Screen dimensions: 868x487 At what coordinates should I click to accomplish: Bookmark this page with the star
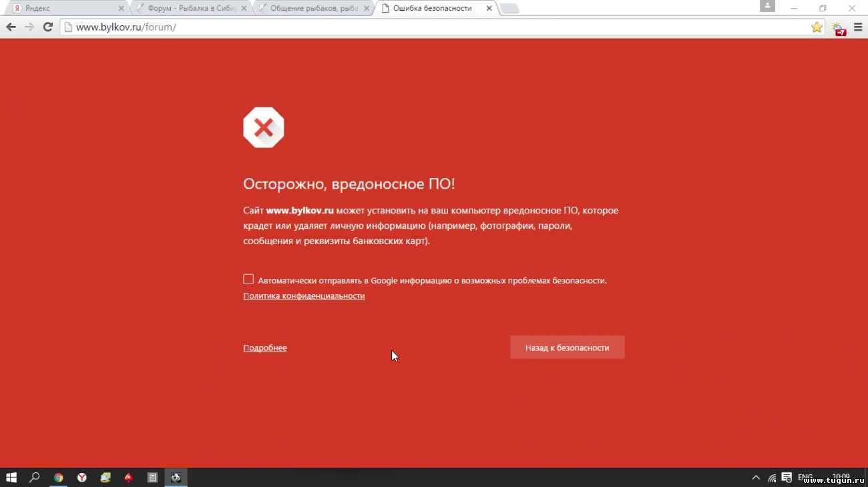click(x=817, y=27)
